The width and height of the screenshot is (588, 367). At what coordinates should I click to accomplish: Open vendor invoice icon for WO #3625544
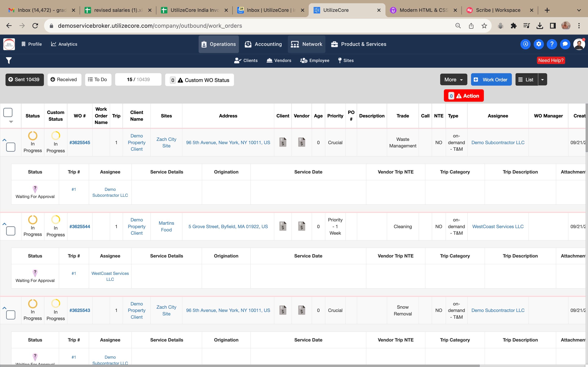point(302,226)
